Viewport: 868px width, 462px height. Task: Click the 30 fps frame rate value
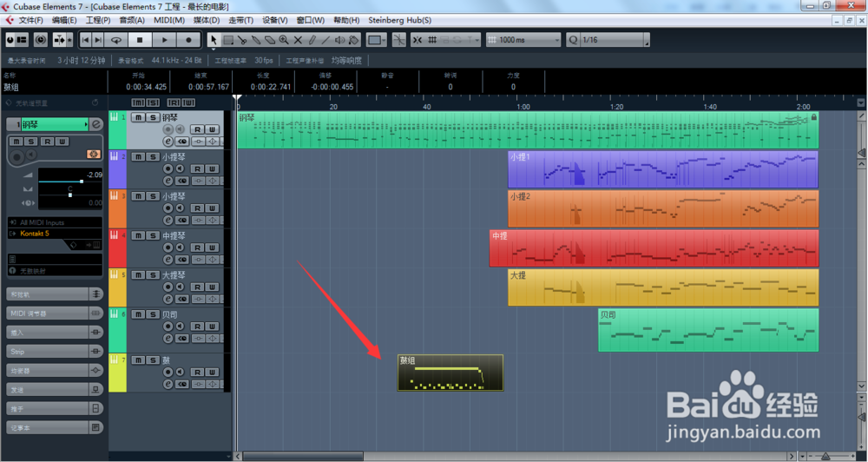tap(264, 61)
